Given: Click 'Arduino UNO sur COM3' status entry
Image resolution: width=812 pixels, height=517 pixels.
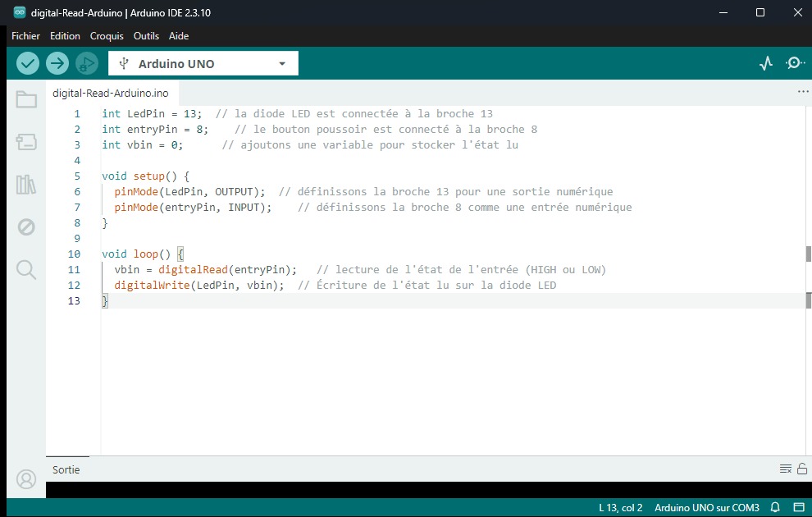Looking at the screenshot, I should (x=707, y=508).
